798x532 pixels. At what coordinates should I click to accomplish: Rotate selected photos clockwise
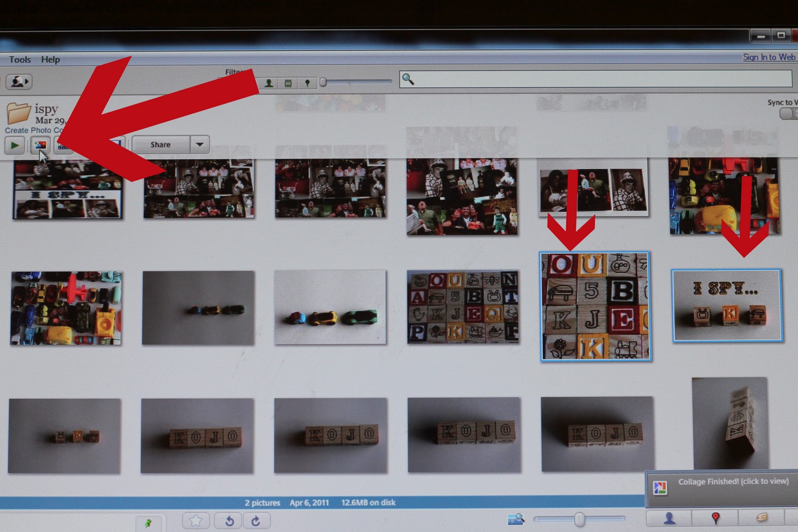tap(256, 521)
